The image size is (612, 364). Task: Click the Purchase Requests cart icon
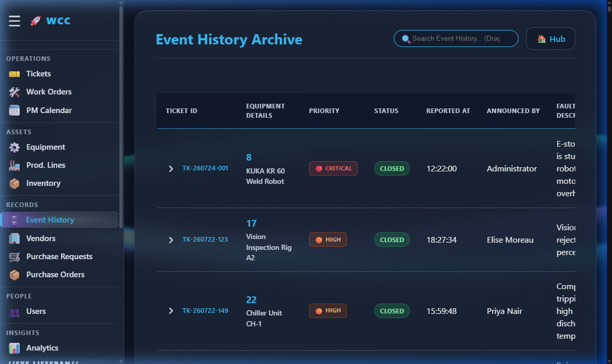[x=14, y=257]
